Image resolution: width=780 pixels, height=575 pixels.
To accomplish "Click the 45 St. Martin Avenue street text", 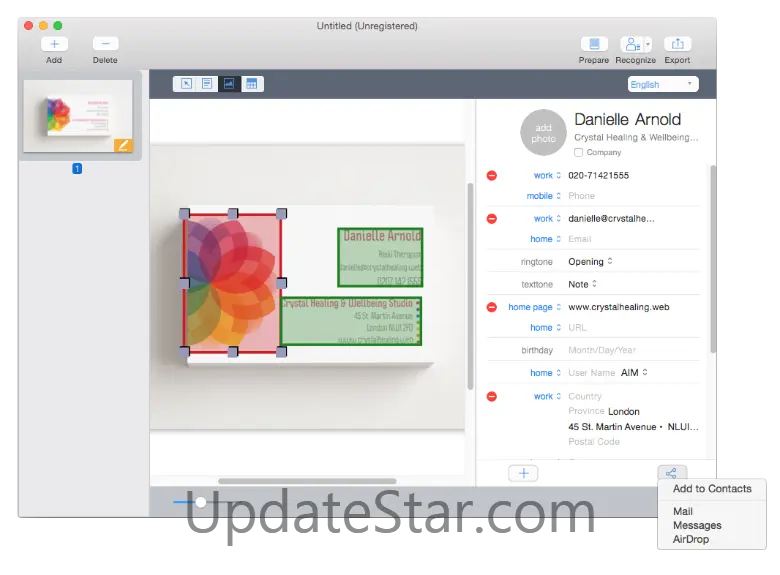I will pos(612,427).
